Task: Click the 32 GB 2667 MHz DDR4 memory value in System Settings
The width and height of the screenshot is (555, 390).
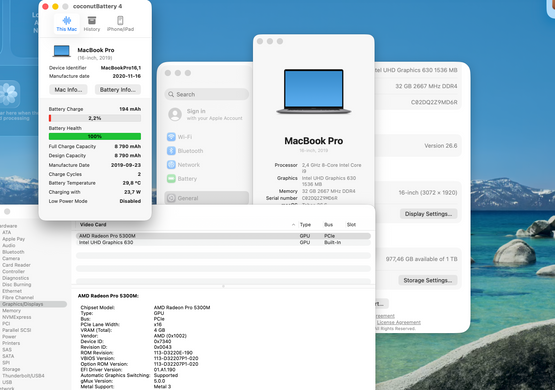Action: click(x=426, y=86)
